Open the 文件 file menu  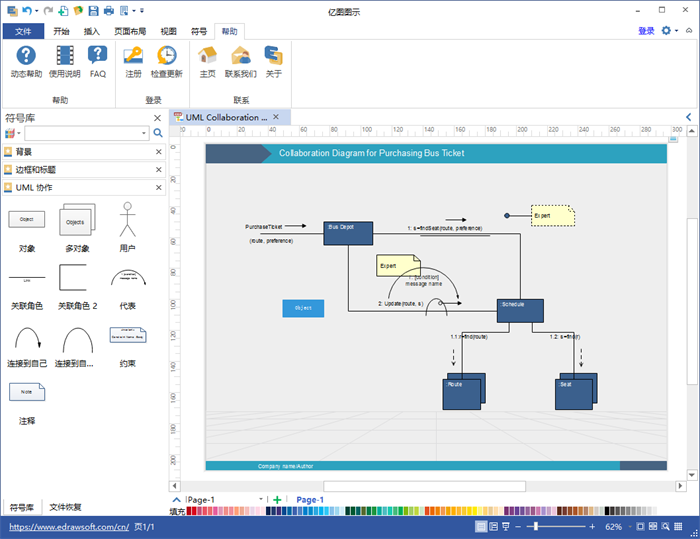pos(23,31)
